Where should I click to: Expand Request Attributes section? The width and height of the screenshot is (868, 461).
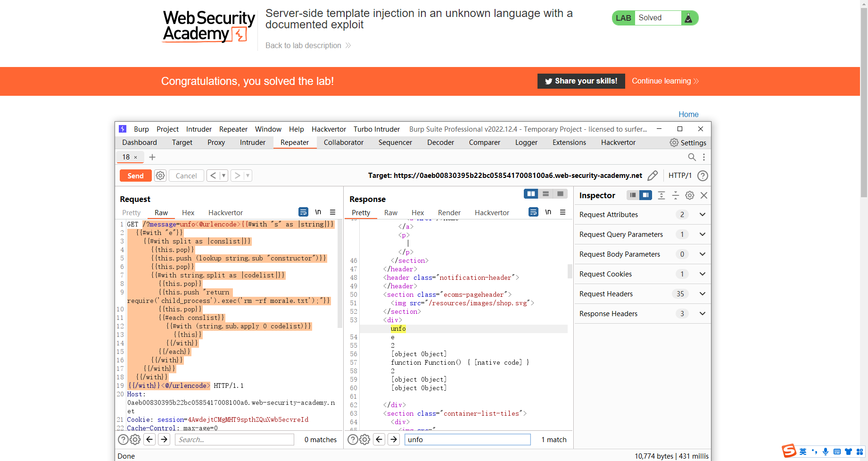coord(703,215)
